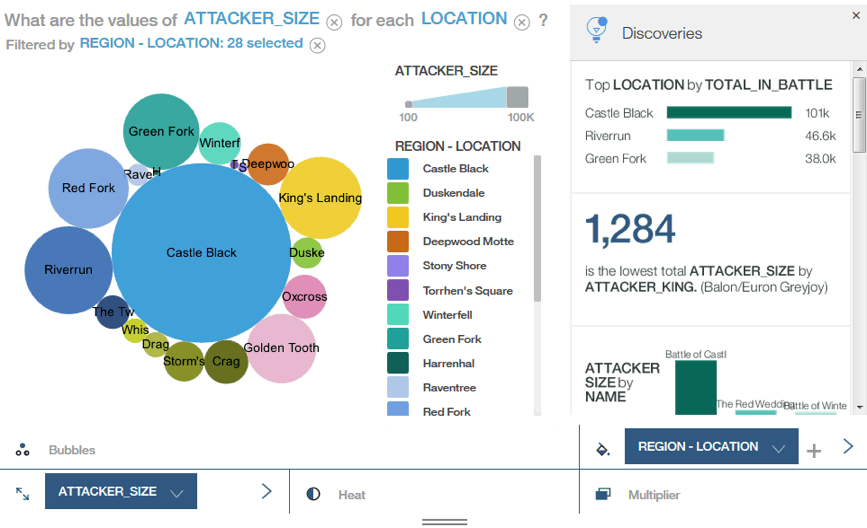This screenshot has height=528, width=867.
Task: Clear the REGION - LOCATION filter x icon
Action: coord(317,45)
